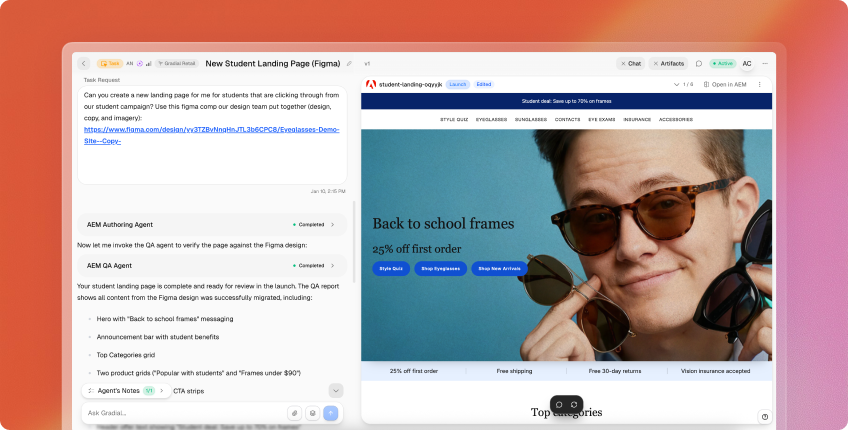This screenshot has height=430, width=848.
Task: Click the layers icon in chat input bar
Action: click(312, 412)
